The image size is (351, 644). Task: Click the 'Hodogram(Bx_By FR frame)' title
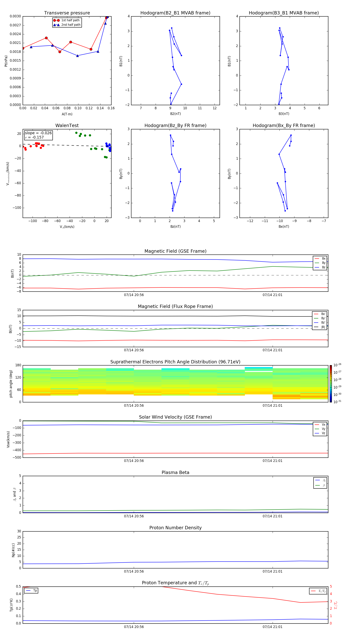click(284, 125)
